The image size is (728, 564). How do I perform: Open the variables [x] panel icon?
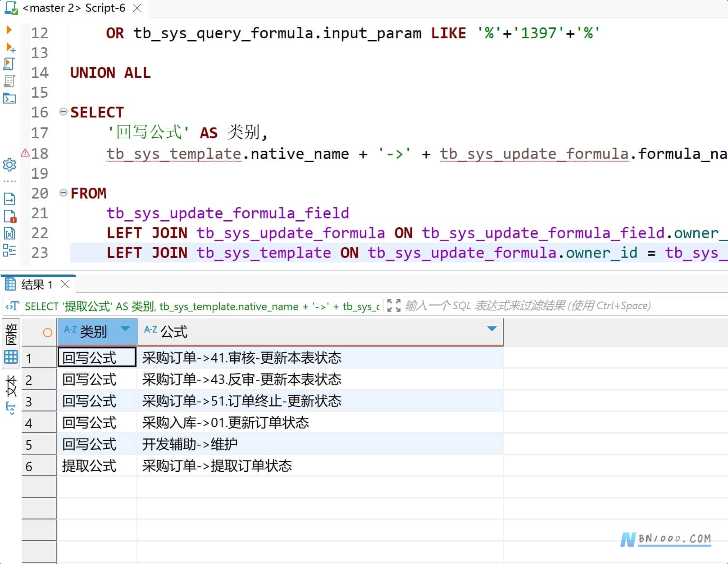pyautogui.click(x=9, y=233)
